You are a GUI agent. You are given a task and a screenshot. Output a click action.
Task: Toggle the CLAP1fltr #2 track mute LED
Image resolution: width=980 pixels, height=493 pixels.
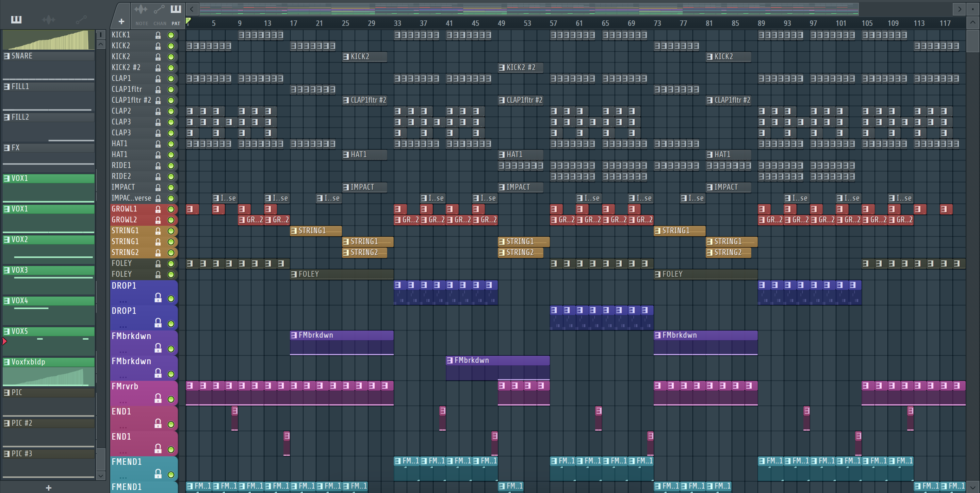click(171, 101)
